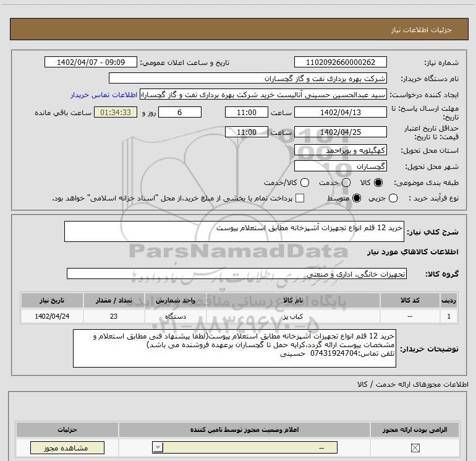This screenshot has height=461, width=476.
Task: Click the remaining days field showing 6
Action: [x=180, y=112]
